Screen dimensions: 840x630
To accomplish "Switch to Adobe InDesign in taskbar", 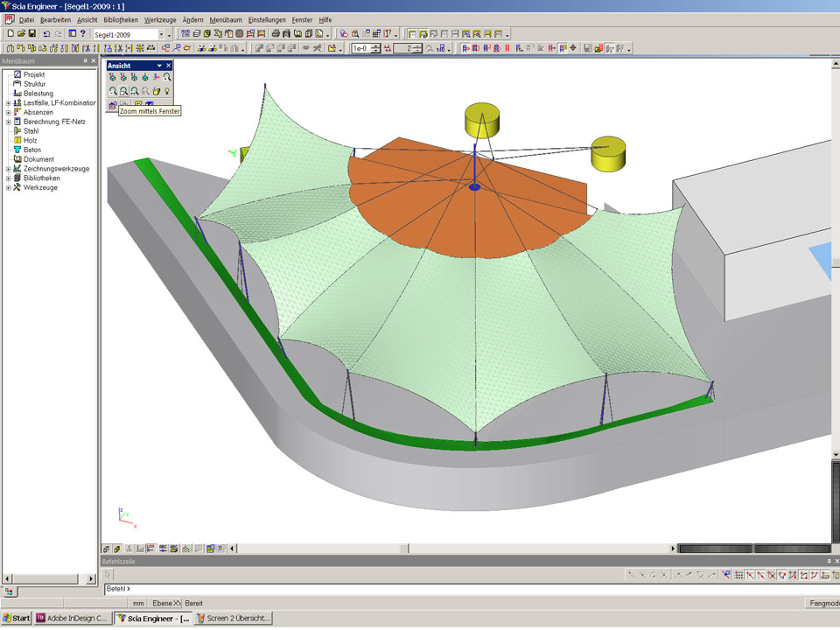I will [73, 619].
